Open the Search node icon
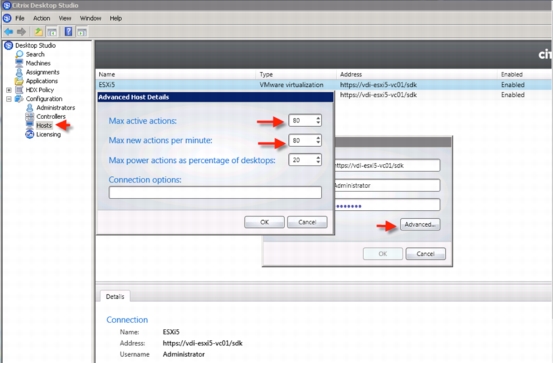This screenshot has width=554, height=365. point(19,54)
